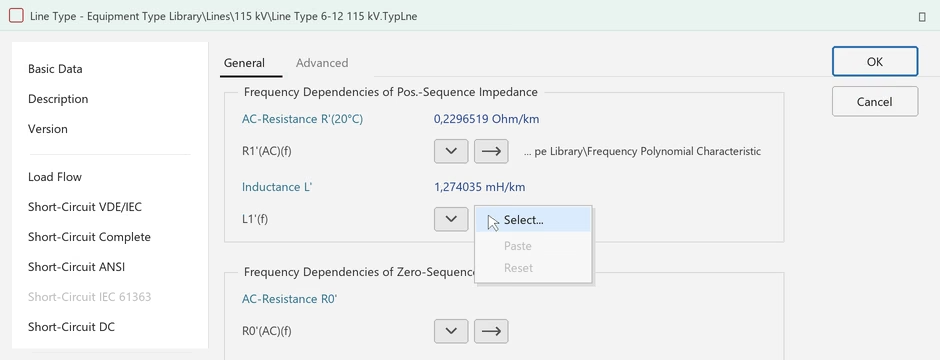Screen dimensions: 940x360
Task: Click the Frequency Polynomial Characteristic reference text
Action: click(642, 152)
